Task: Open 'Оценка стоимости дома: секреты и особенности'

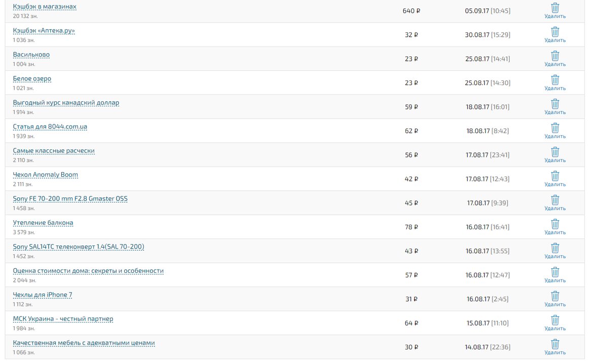Action: point(88,271)
